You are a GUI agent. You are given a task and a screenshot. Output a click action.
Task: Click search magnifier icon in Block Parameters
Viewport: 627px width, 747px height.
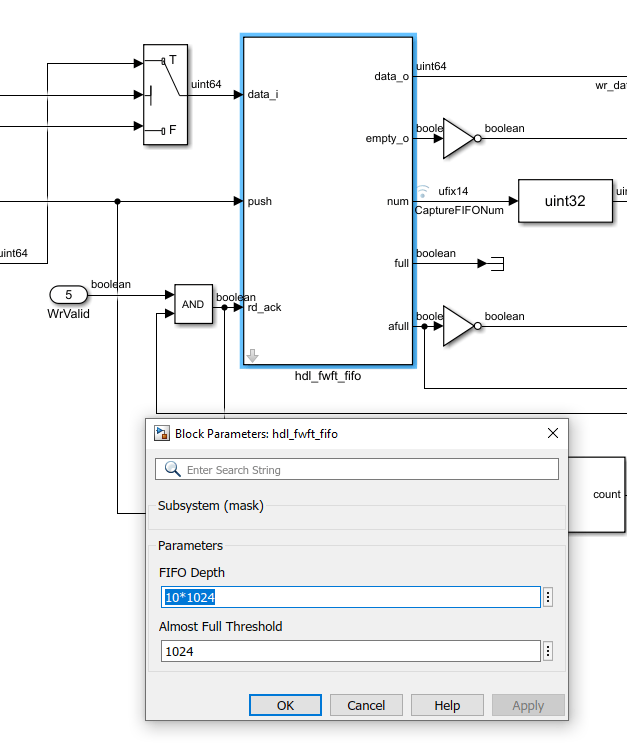pyautogui.click(x=172, y=469)
